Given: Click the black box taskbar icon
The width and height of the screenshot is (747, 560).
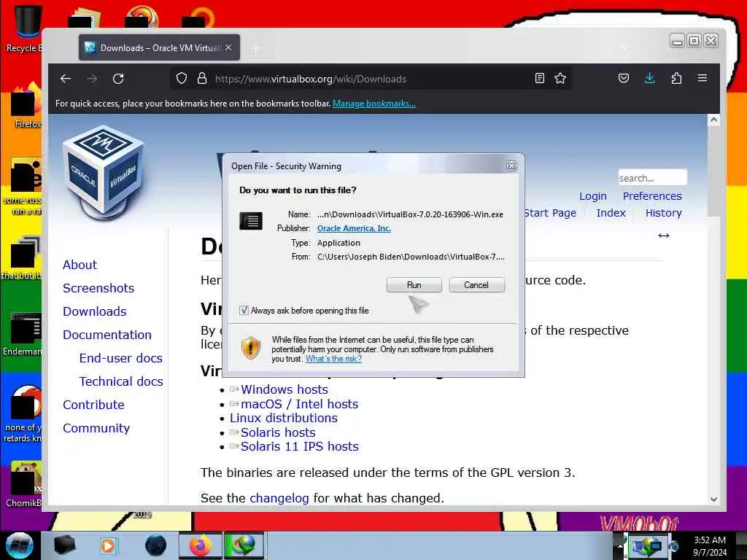Looking at the screenshot, I should pos(64,545).
